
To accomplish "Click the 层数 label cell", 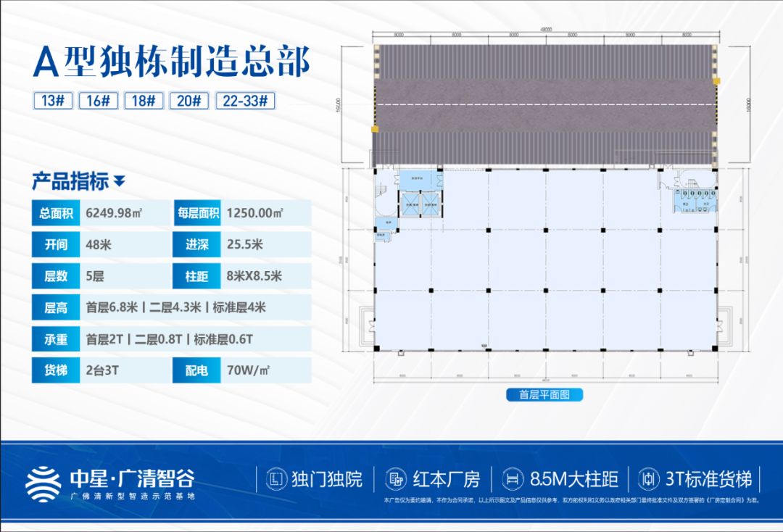I will tap(56, 276).
